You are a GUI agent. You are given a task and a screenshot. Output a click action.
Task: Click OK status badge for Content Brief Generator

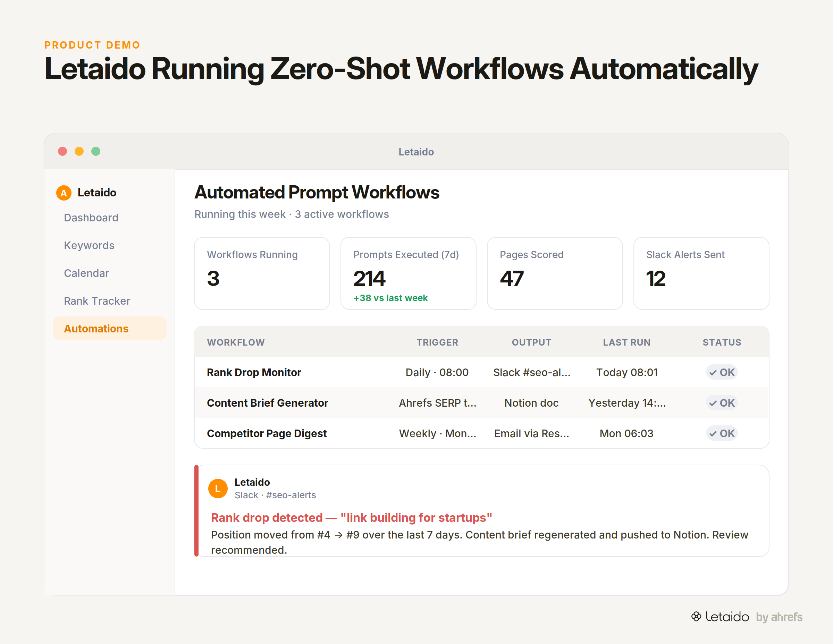(722, 403)
